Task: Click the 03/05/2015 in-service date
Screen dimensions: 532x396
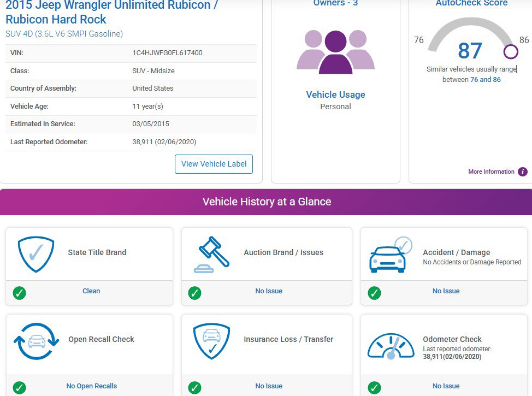Action: click(151, 124)
